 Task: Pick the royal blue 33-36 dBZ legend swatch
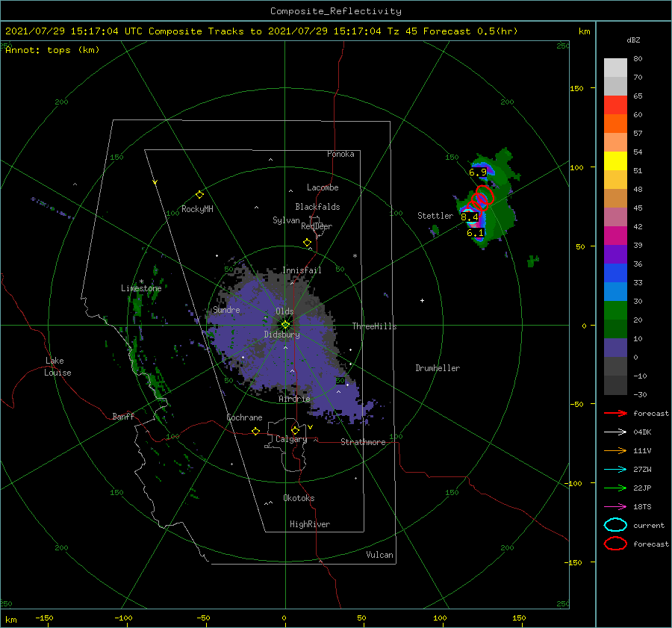coord(615,273)
